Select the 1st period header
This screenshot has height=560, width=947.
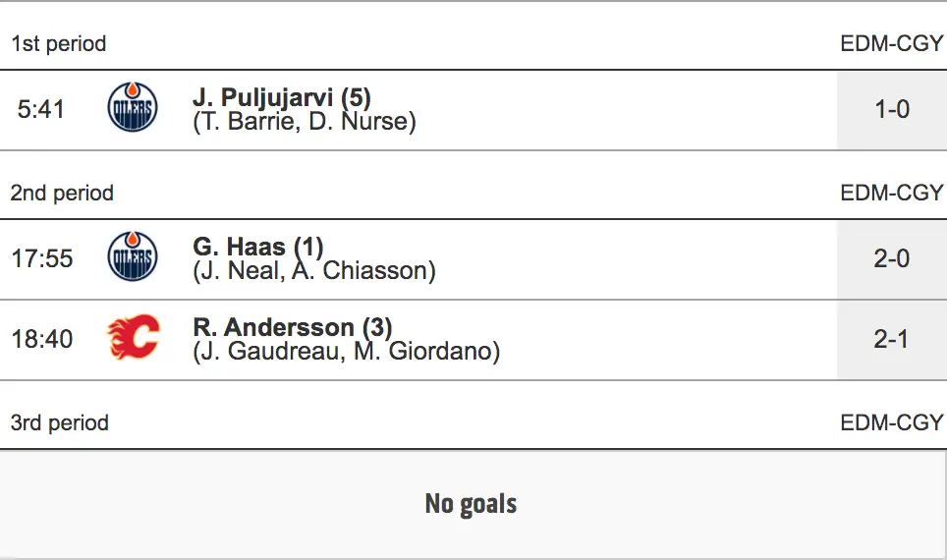click(x=59, y=44)
